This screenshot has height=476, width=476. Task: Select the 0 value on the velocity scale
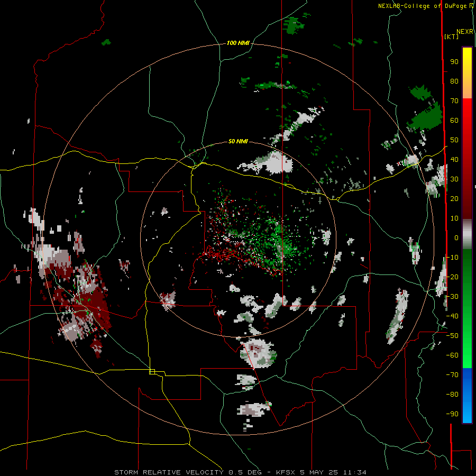[456, 237]
